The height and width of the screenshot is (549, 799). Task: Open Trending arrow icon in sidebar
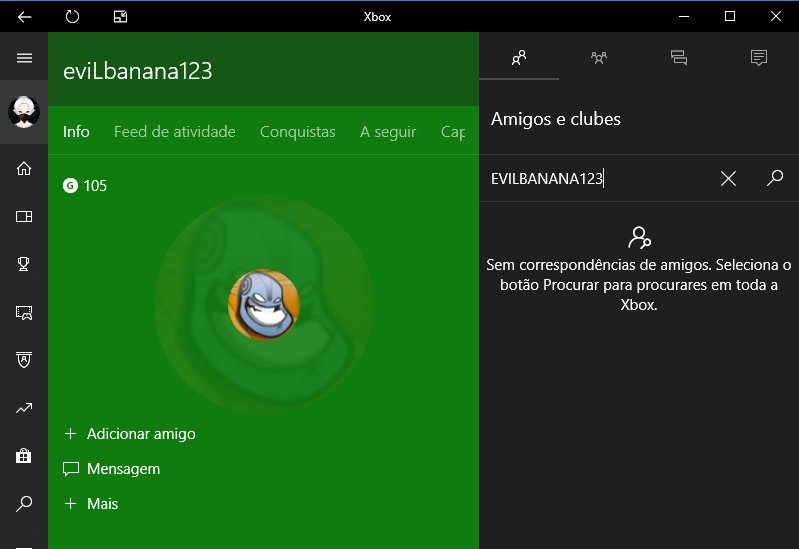(x=24, y=408)
